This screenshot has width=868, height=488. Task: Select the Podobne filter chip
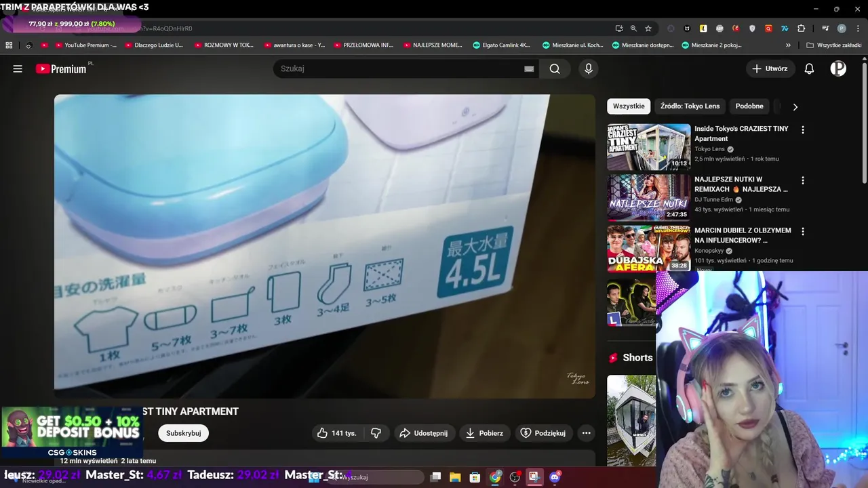(x=749, y=106)
